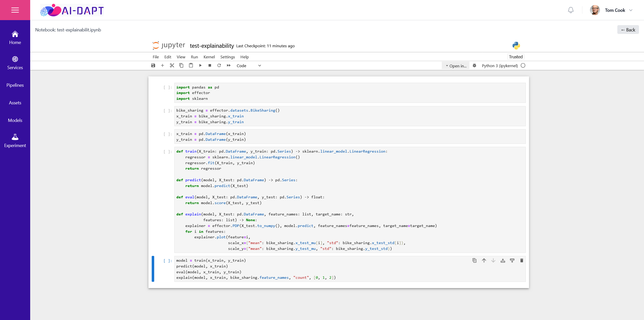Interrupt the kernel with the stop icon

point(210,65)
